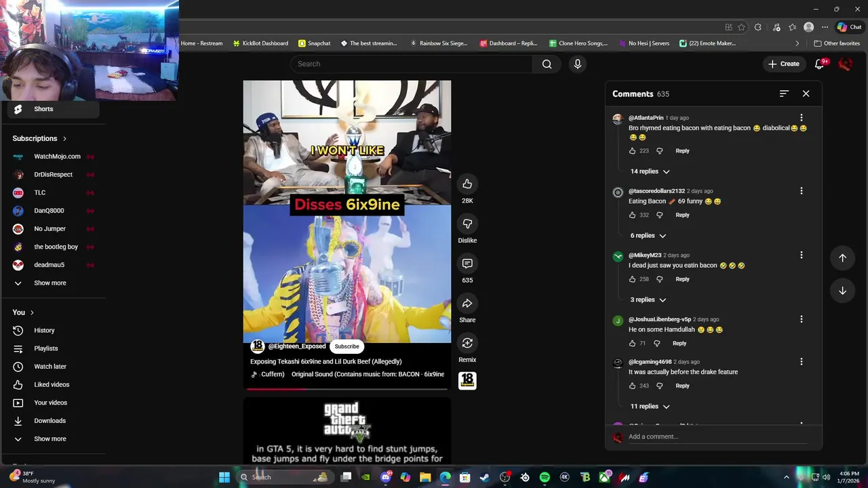Close the Comments panel
This screenshot has width=868, height=488.
(806, 94)
